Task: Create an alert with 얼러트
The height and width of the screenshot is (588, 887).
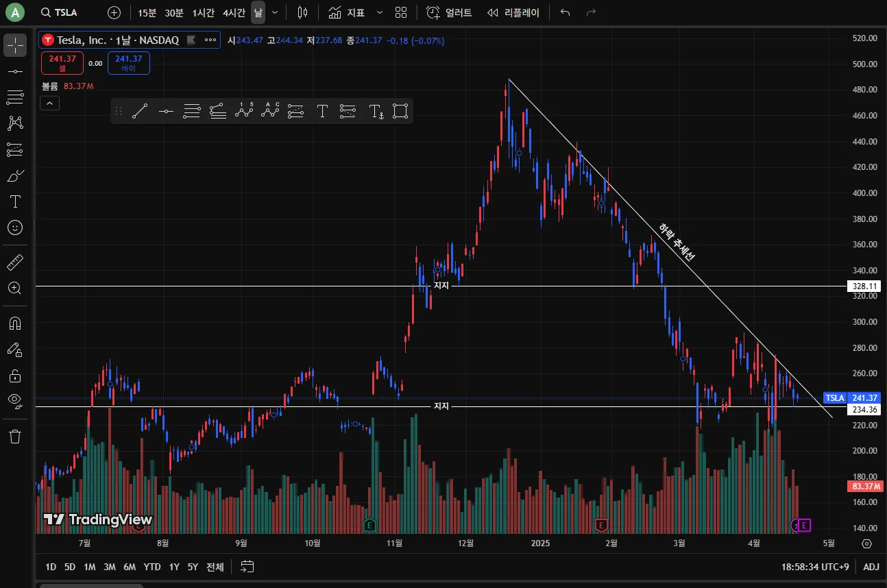Action: (x=449, y=12)
